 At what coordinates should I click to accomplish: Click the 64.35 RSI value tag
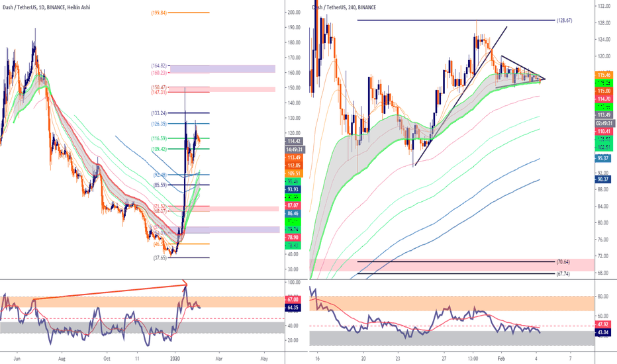(293, 308)
